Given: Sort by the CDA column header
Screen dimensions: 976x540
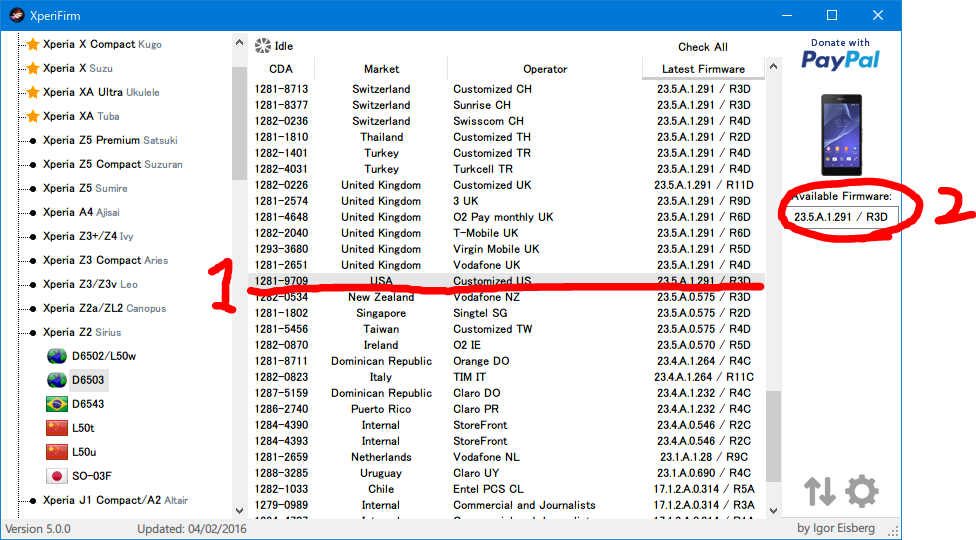Looking at the screenshot, I should 281,69.
